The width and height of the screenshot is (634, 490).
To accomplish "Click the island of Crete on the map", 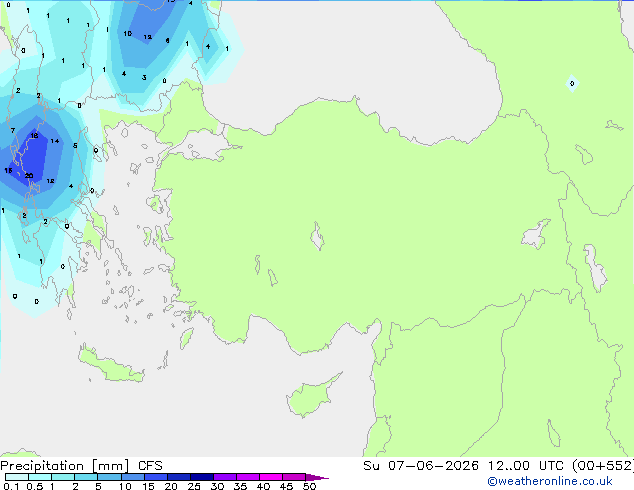I will tap(110, 366).
